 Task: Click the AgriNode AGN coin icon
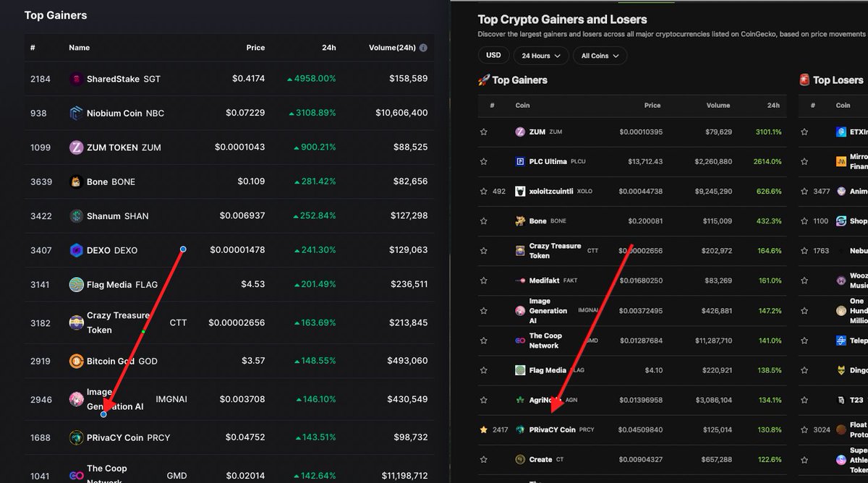tap(519, 400)
